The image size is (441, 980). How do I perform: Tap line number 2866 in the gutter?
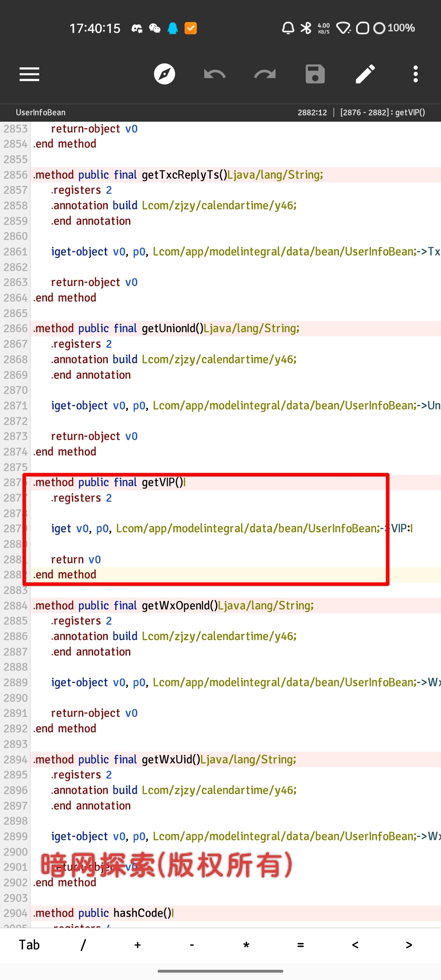[x=16, y=329]
